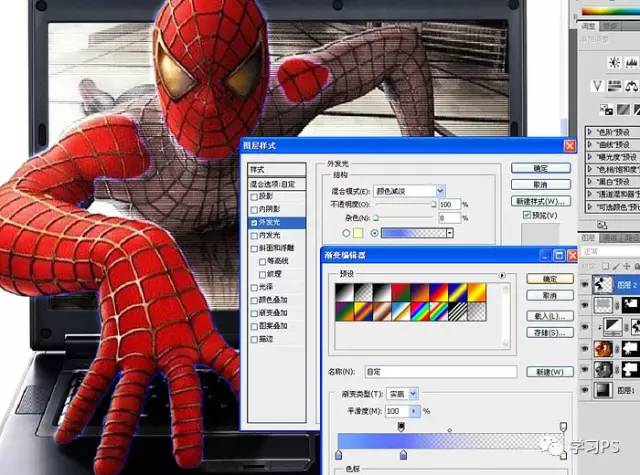640x475 pixels.
Task: Open the gradient presets flyout menu arrow
Action: click(500, 274)
